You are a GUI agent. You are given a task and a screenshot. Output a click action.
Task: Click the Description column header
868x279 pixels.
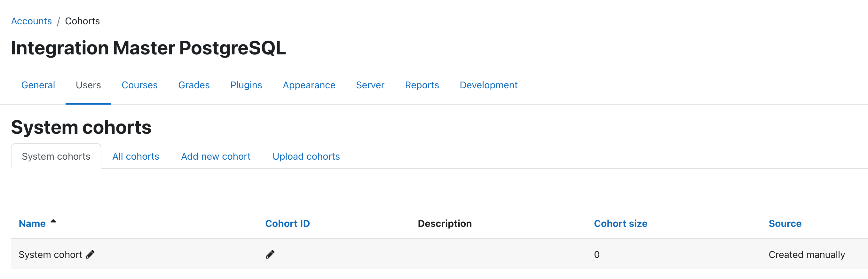pyautogui.click(x=445, y=223)
